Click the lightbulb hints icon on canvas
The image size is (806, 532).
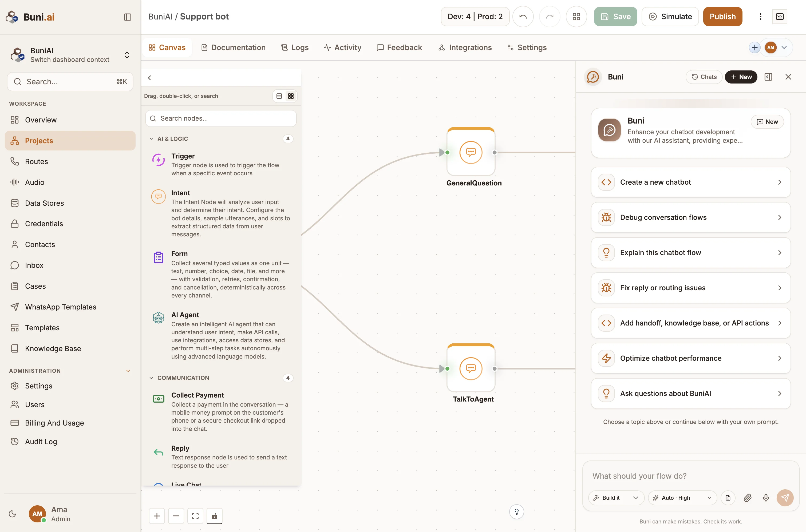tap(516, 512)
